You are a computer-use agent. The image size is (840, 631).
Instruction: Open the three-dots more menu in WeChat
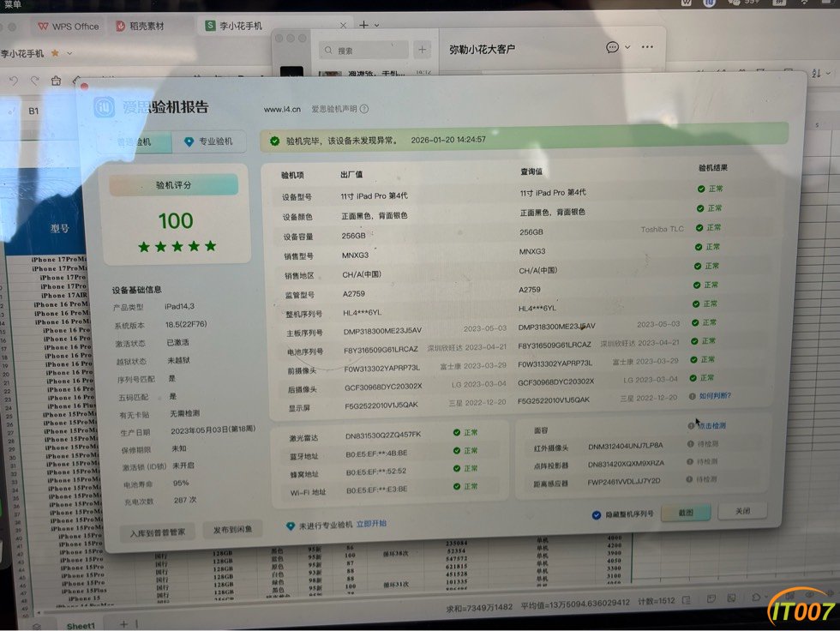tap(647, 46)
